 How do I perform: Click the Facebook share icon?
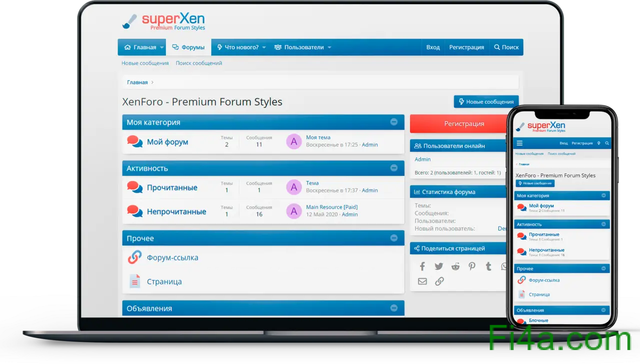(x=422, y=266)
